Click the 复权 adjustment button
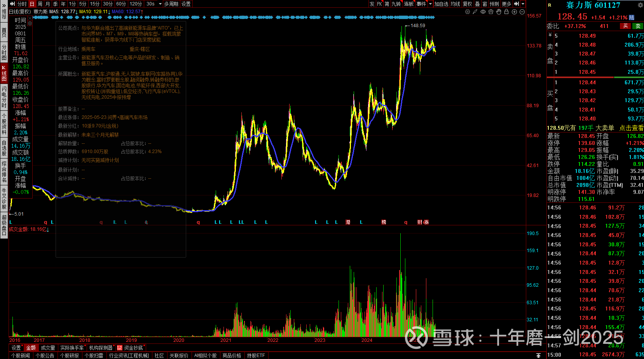The width and height of the screenshot is (644, 359). point(468,4)
